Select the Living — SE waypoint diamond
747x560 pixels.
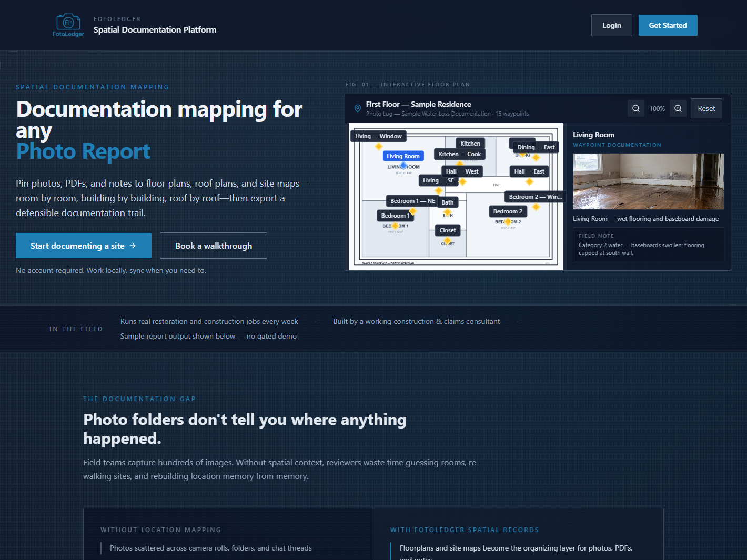[439, 190]
